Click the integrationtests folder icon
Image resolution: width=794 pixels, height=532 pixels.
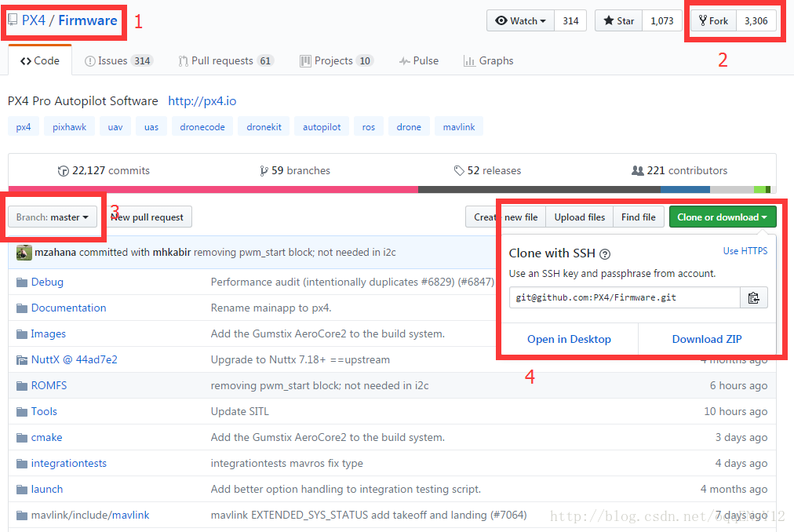(22, 463)
